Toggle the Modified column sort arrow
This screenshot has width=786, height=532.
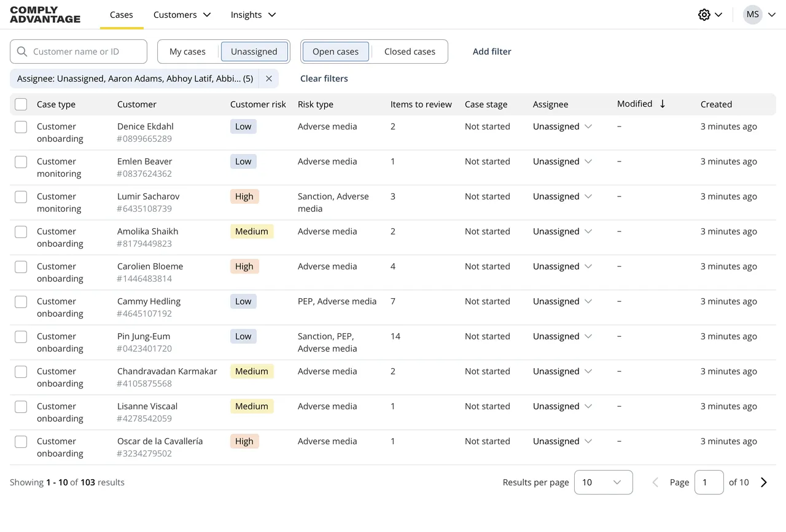click(663, 104)
